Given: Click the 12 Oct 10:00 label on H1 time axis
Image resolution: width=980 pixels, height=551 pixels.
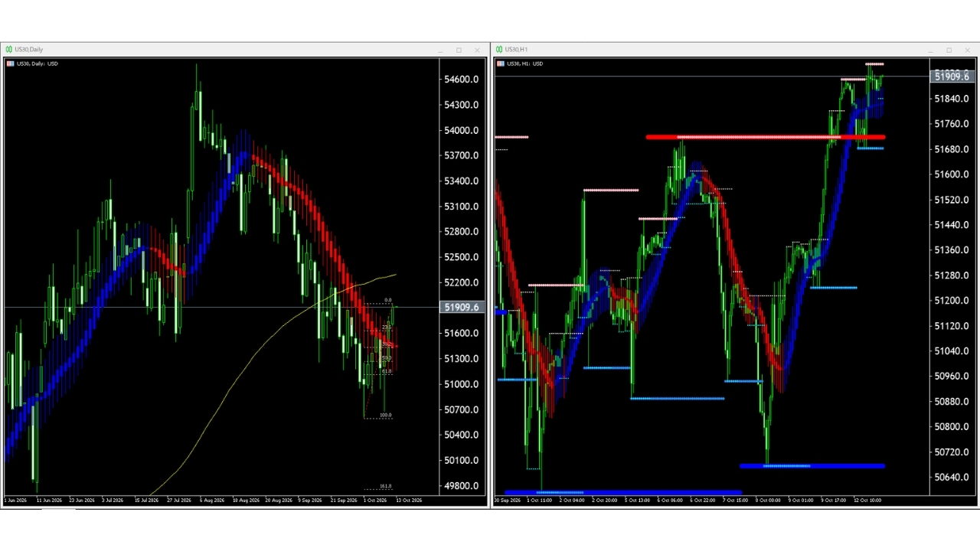Looking at the screenshot, I should [867, 500].
